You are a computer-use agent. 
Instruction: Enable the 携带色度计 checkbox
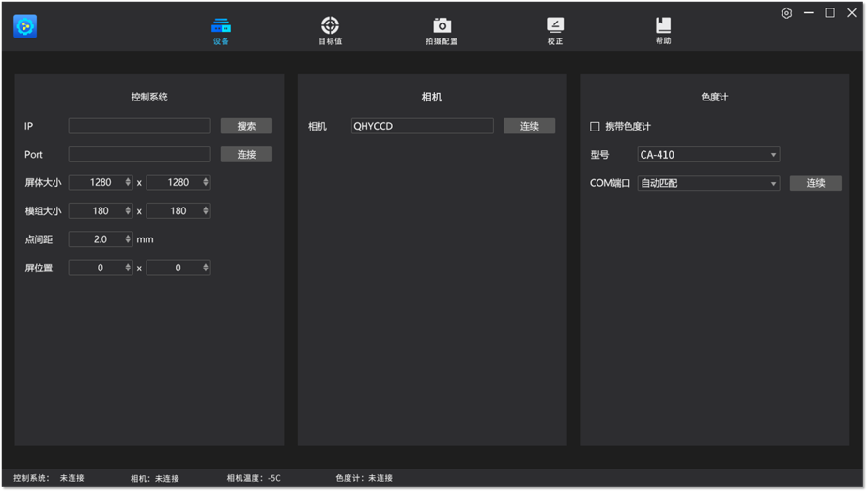pos(595,127)
